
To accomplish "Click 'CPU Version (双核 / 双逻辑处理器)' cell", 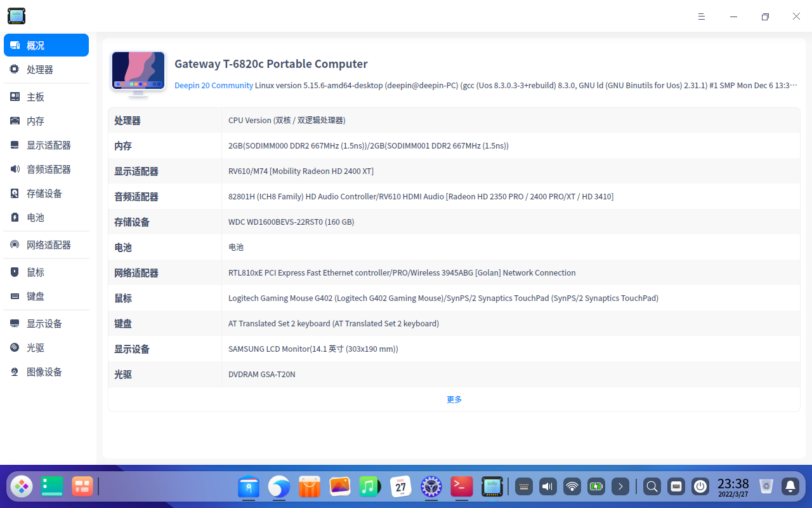I will 287,120.
